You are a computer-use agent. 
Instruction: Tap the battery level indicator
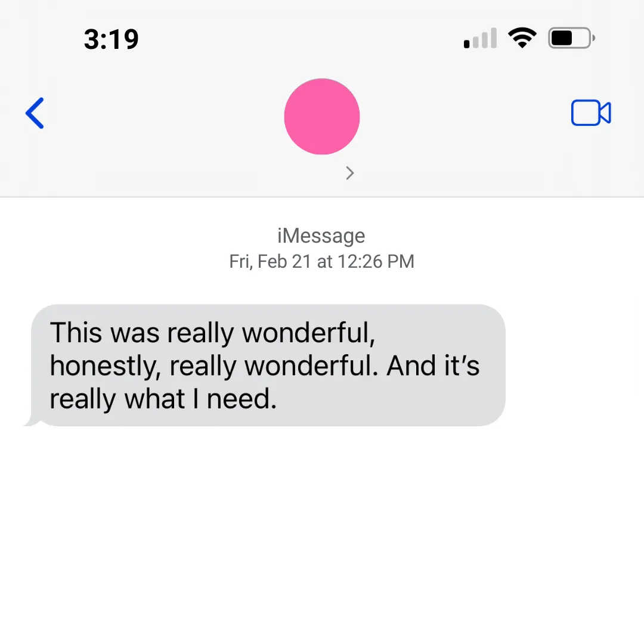coord(572,38)
